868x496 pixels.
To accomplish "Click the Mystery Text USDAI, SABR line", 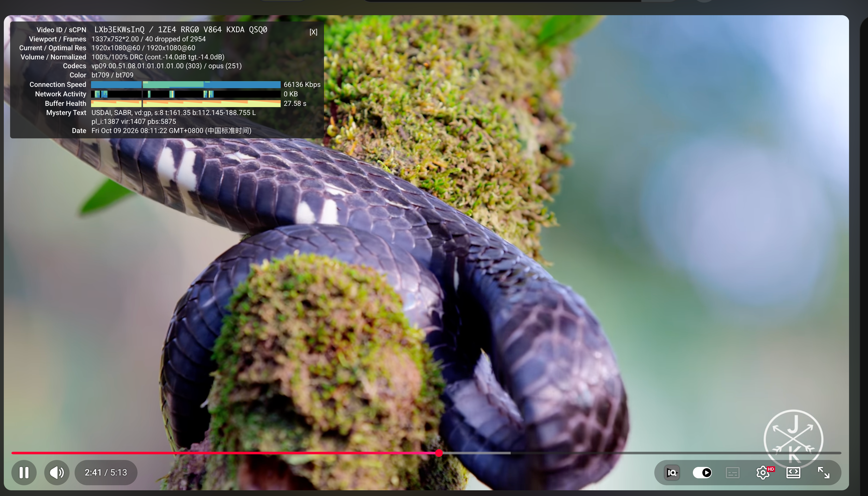I will pos(174,112).
